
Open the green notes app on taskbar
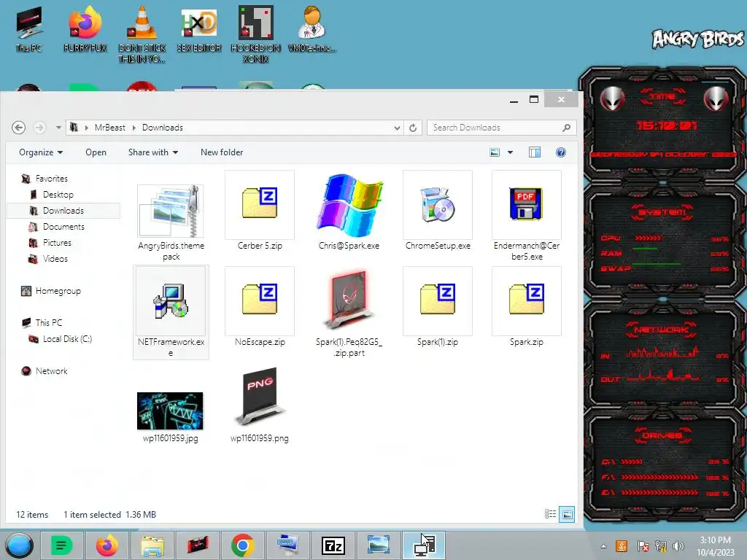tap(61, 545)
